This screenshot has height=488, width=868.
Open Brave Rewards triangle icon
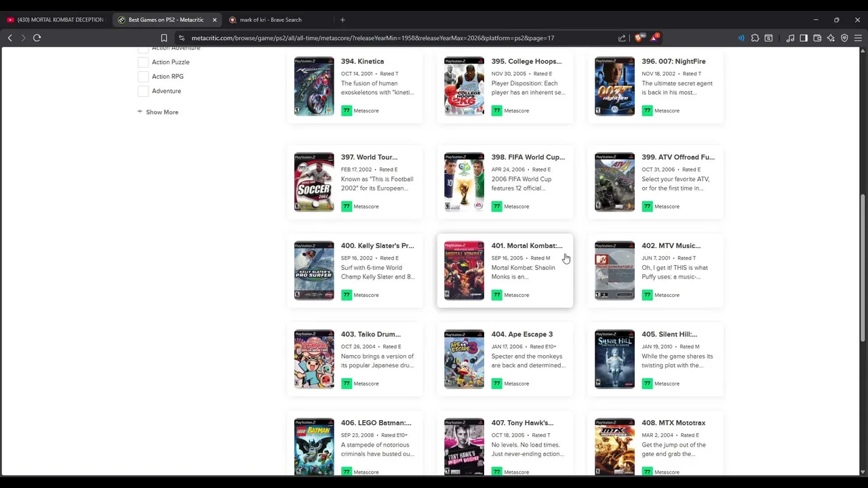pyautogui.click(x=654, y=38)
